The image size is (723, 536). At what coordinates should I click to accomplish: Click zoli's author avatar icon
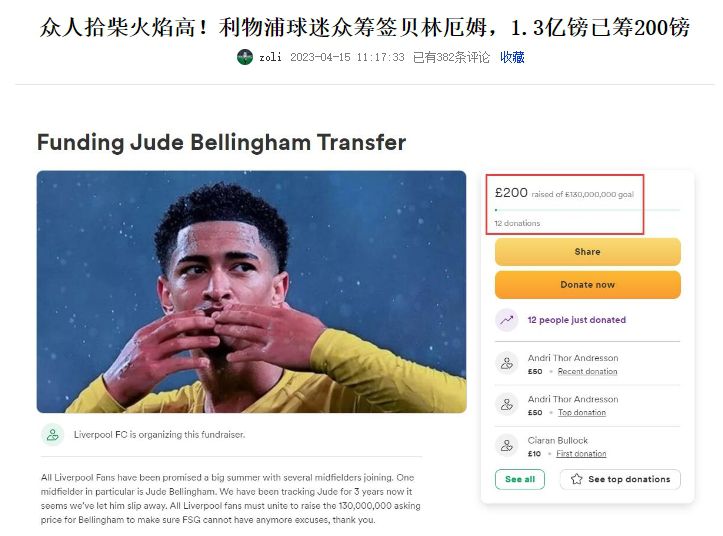(244, 57)
